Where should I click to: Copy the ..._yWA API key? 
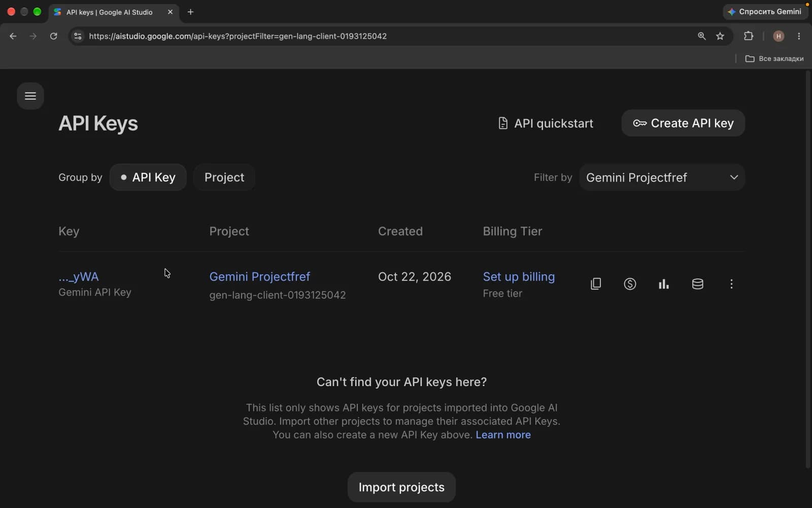click(x=596, y=284)
